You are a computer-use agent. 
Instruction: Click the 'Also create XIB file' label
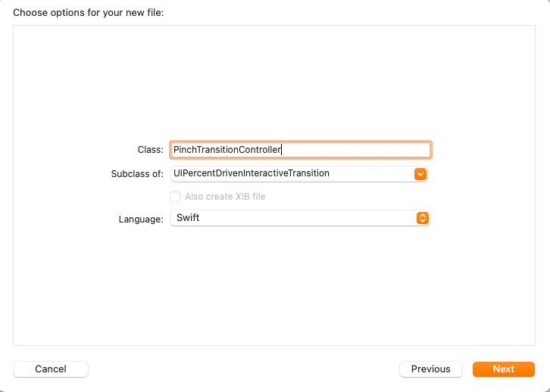coord(225,197)
